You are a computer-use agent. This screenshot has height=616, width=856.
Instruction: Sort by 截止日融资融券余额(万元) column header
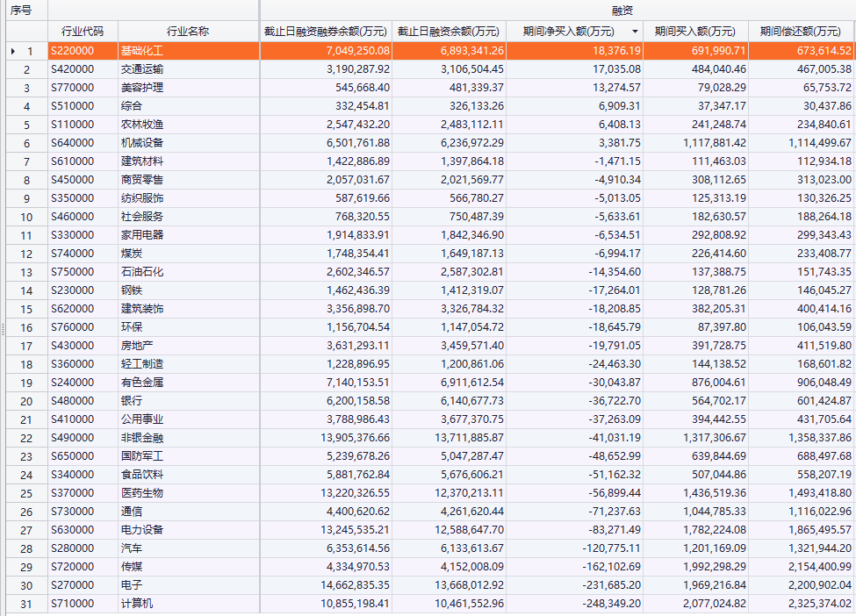click(x=326, y=32)
